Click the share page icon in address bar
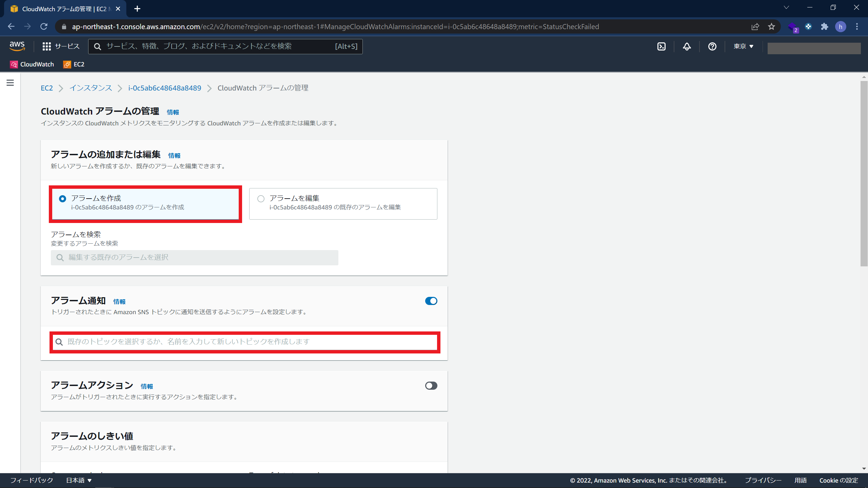The image size is (868, 488). click(x=755, y=27)
